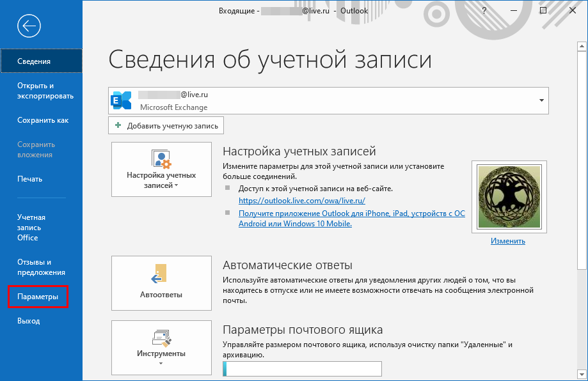Screen dimensions: 588x381
Task: Click the green plus icon for adding account
Action: coord(118,125)
